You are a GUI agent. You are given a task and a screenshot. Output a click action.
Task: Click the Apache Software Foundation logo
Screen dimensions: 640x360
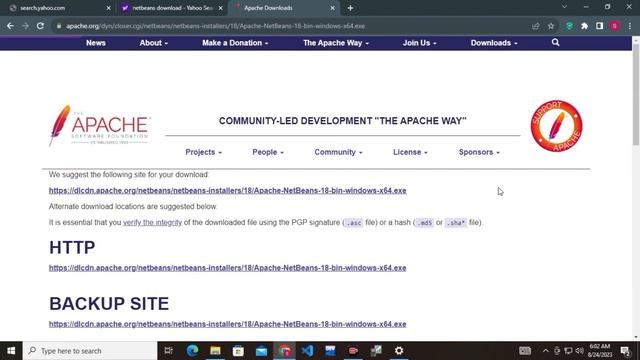(x=99, y=125)
